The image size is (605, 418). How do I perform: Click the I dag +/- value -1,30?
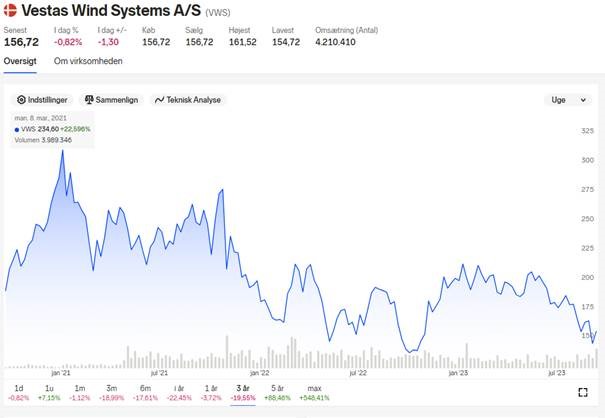pyautogui.click(x=108, y=42)
